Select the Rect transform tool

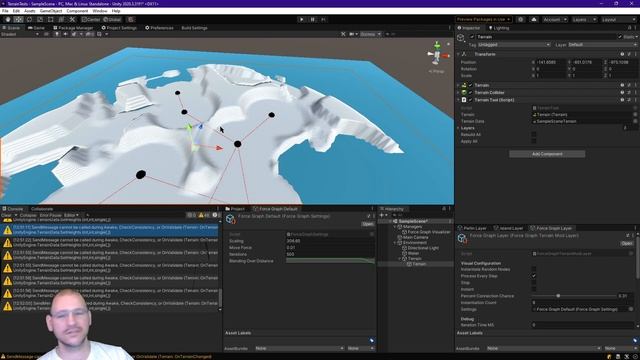click(51, 19)
